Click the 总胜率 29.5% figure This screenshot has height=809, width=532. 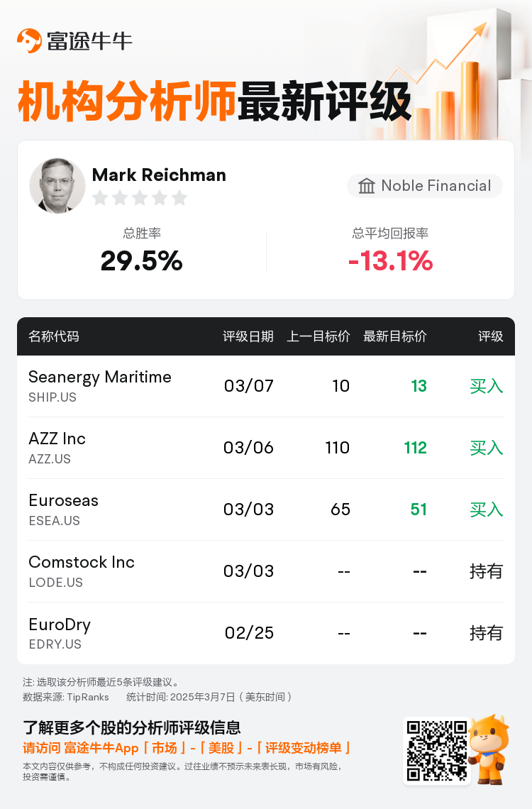(142, 260)
